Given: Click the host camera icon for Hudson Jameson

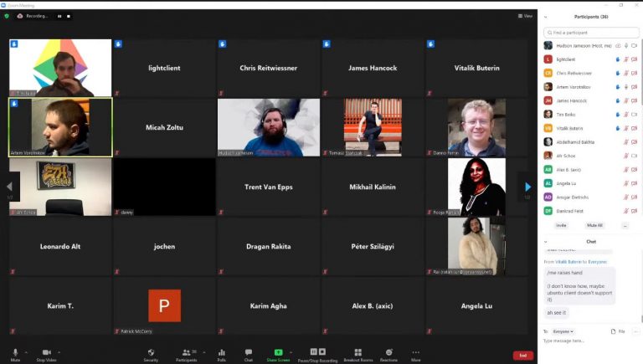Looking at the screenshot, I should (x=635, y=45).
